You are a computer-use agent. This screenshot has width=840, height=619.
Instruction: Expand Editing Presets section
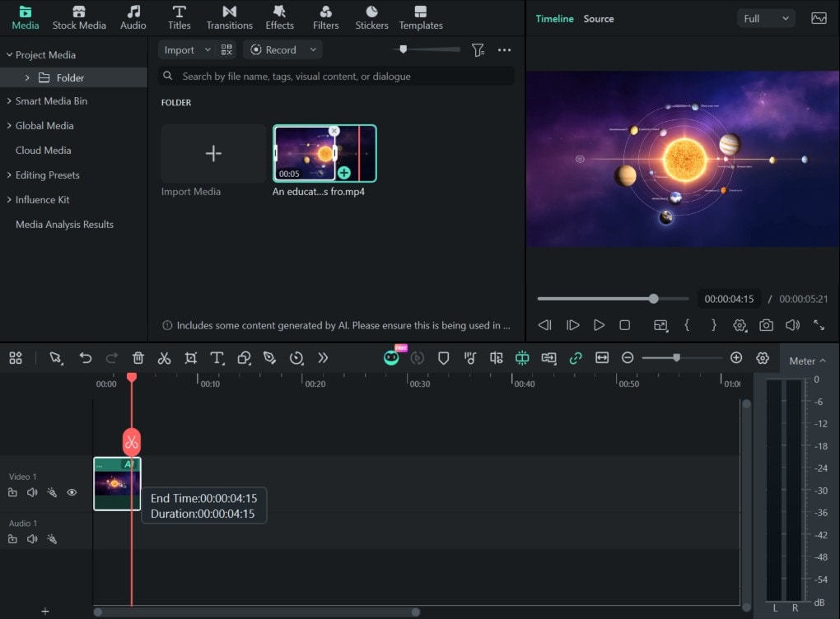(x=9, y=175)
